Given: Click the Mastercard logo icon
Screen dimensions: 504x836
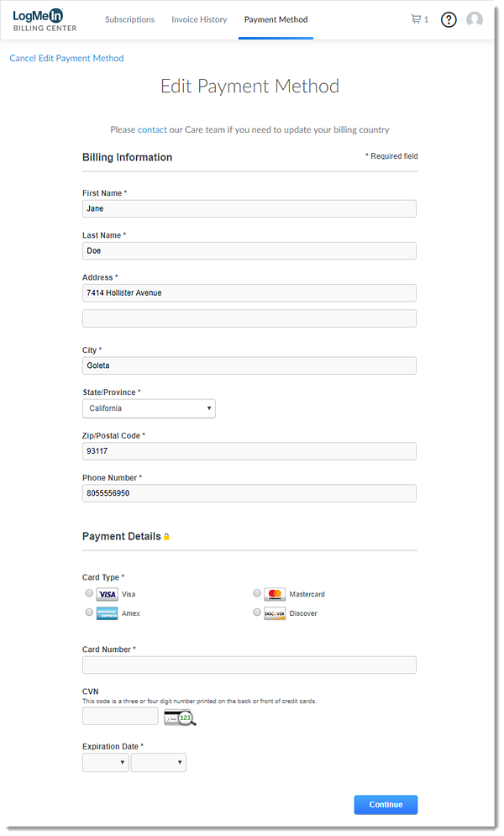Looking at the screenshot, I should pos(275,594).
